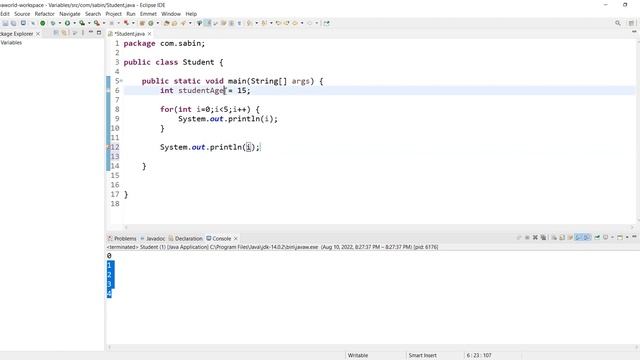Open the Run button dropdown arrow
Image resolution: width=640 pixels, height=360 pixels.
[x=74, y=23]
